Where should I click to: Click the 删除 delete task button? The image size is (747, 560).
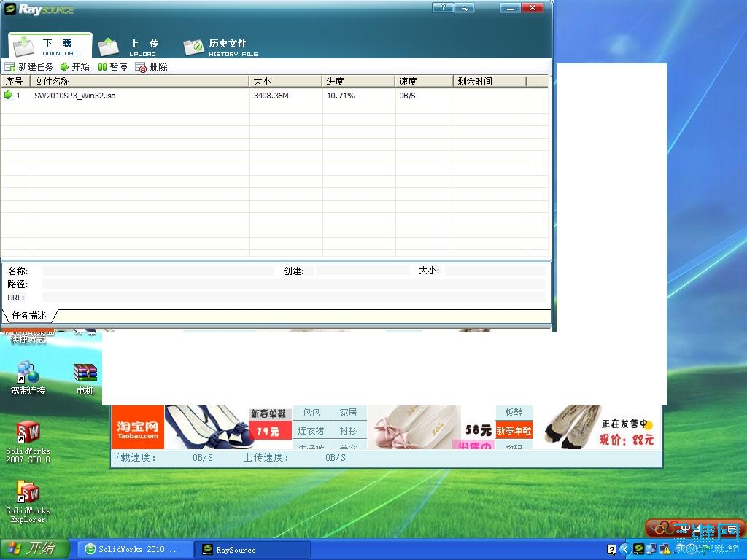pos(152,66)
